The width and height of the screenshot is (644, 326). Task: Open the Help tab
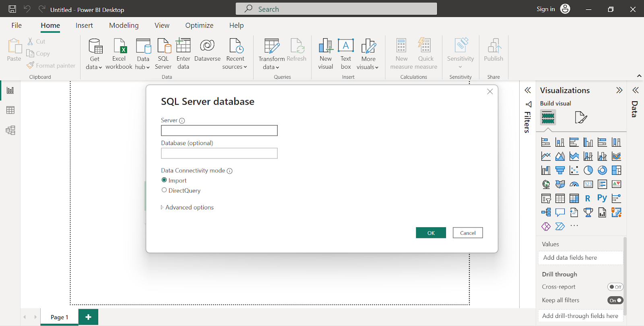tap(236, 25)
